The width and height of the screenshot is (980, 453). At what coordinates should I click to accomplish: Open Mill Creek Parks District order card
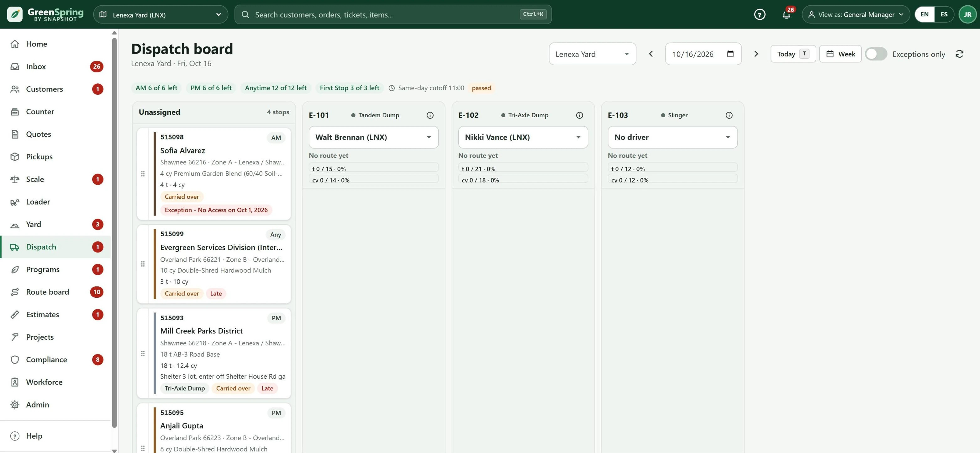214,353
